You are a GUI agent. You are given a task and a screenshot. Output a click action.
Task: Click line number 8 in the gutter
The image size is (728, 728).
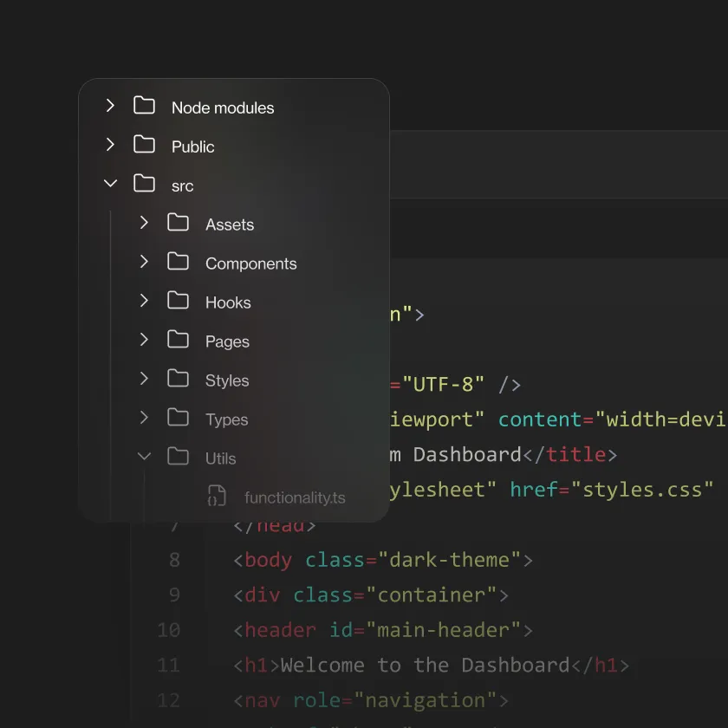[x=174, y=560]
